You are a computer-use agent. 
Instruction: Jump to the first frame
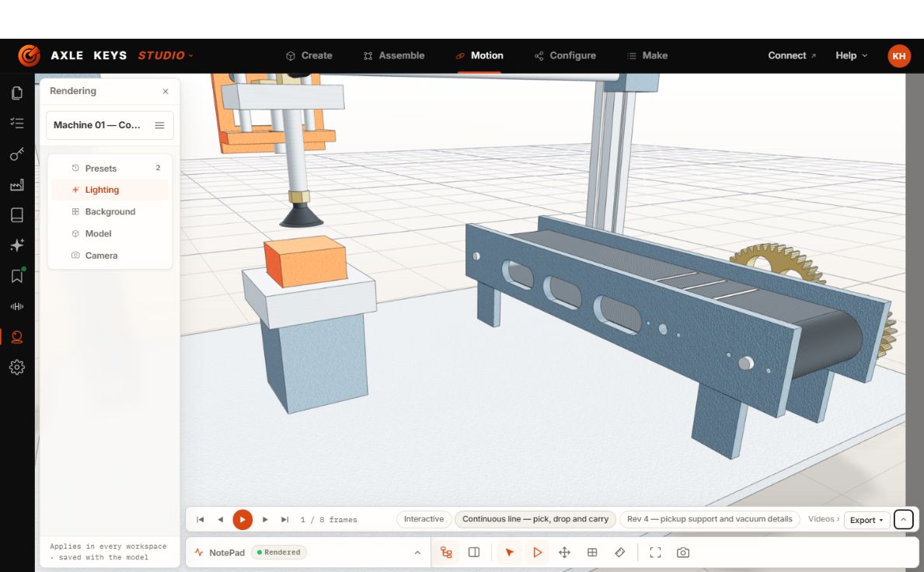point(200,520)
